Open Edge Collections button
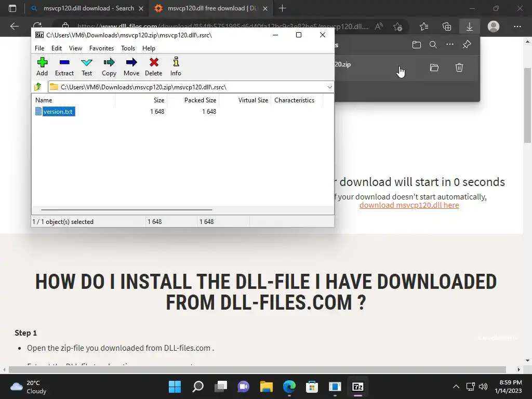This screenshot has height=399, width=532. 447,26
